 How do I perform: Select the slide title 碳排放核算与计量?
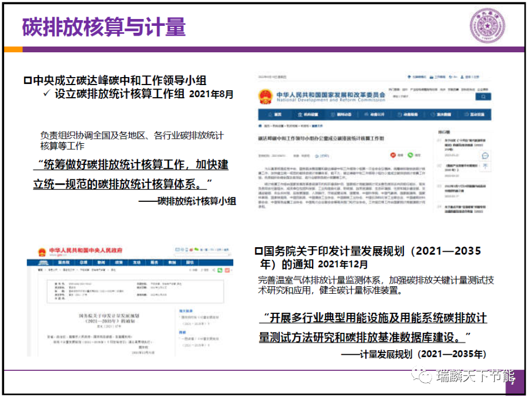[x=104, y=27]
